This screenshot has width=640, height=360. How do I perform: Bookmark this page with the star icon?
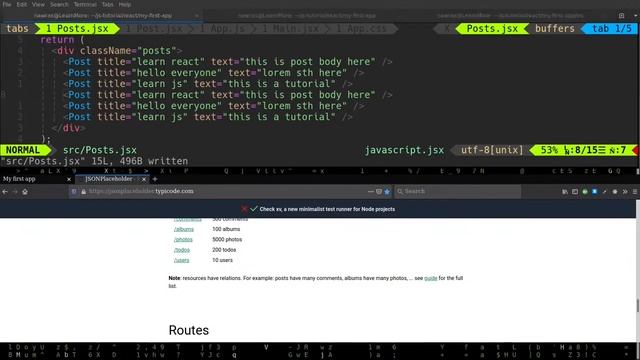pyautogui.click(x=387, y=191)
